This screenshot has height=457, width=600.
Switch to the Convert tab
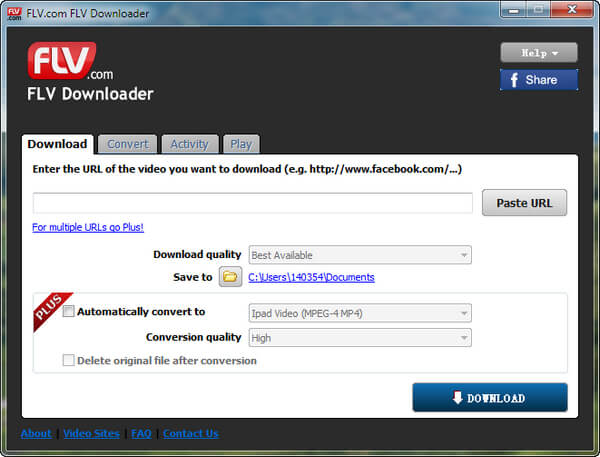tap(127, 144)
